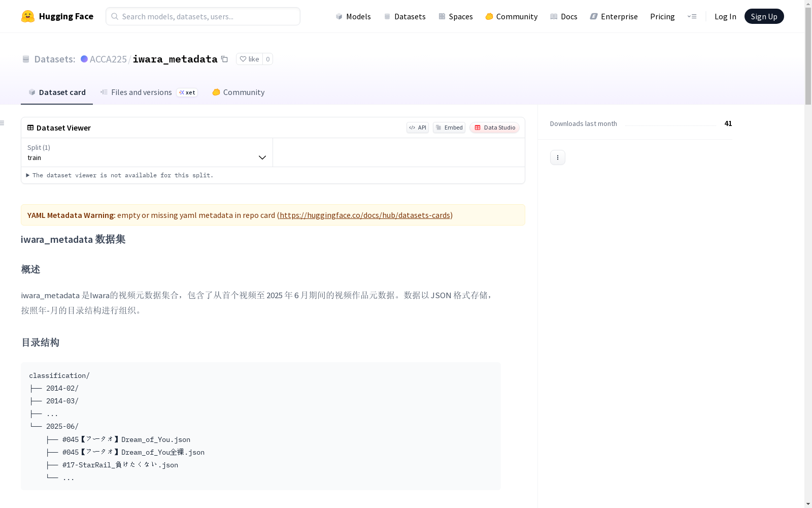The image size is (812, 508).
Task: Expand the dataset viewer not available message
Action: point(120,175)
